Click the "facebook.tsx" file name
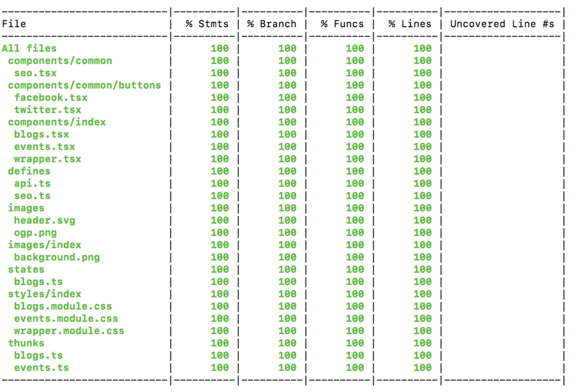The width and height of the screenshot is (582, 392). (x=51, y=98)
